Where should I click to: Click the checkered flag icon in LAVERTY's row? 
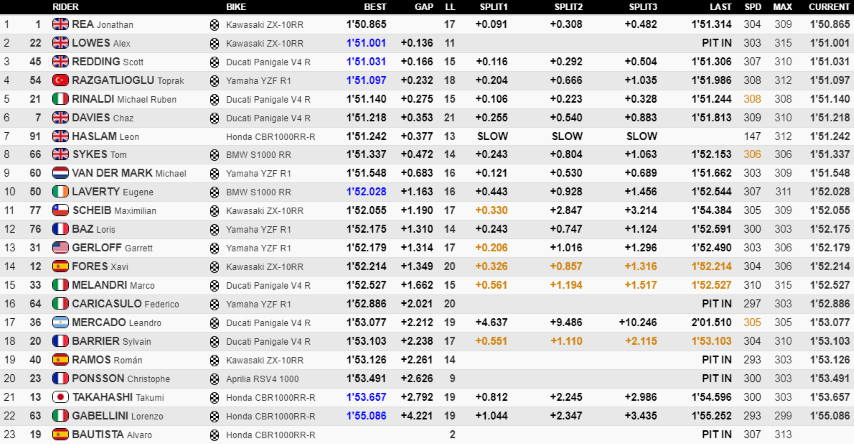point(214,192)
